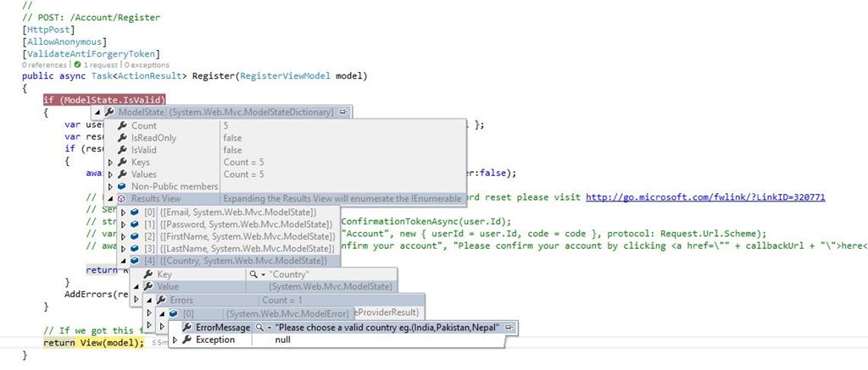This screenshot has width=868, height=370.
Task: Click the Count value "5"
Action: (x=225, y=125)
